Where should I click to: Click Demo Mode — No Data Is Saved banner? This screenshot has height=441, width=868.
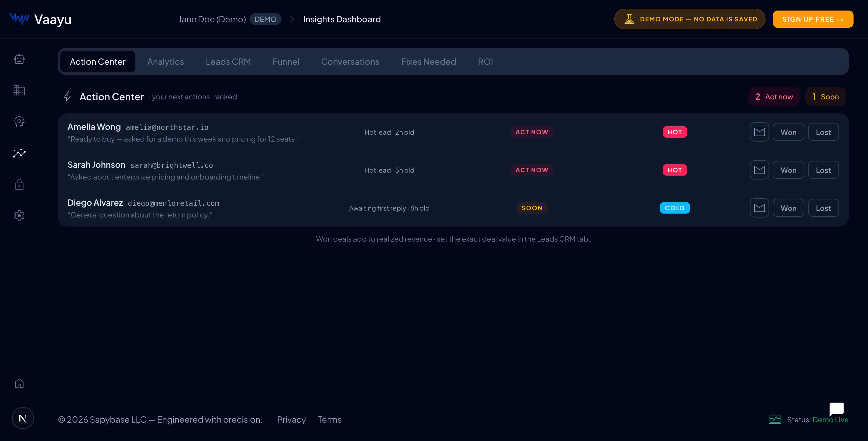689,19
